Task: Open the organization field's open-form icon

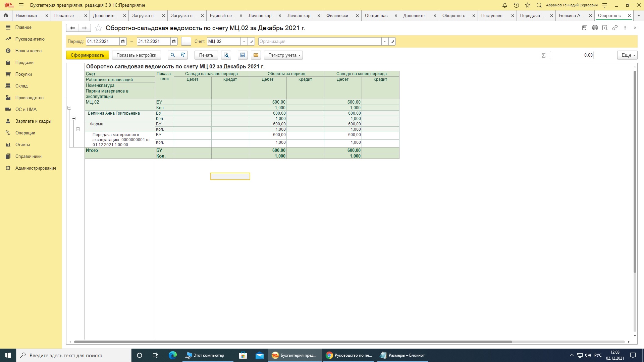Action: (392, 41)
